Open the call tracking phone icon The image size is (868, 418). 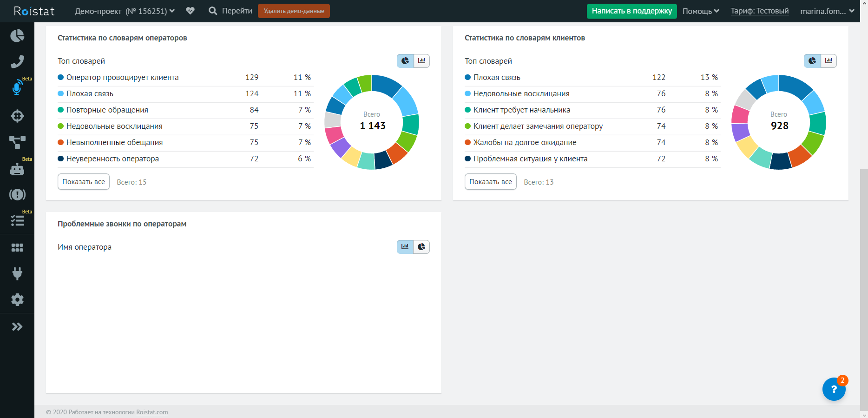tap(17, 62)
